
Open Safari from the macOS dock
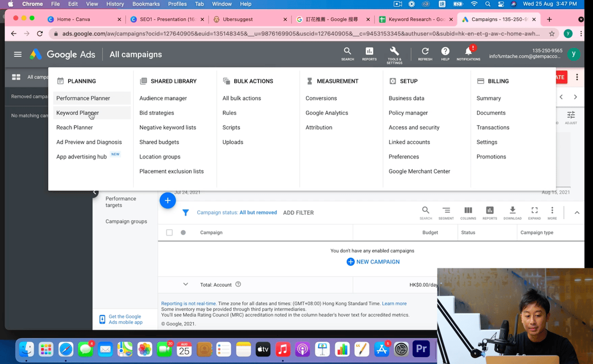tap(66, 349)
